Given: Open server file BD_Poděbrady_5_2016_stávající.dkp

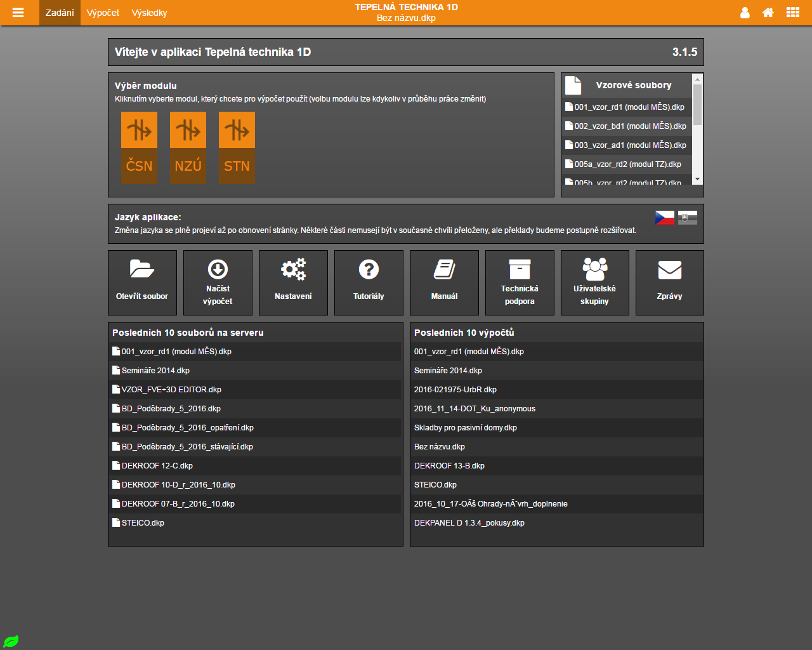Looking at the screenshot, I should point(256,447).
